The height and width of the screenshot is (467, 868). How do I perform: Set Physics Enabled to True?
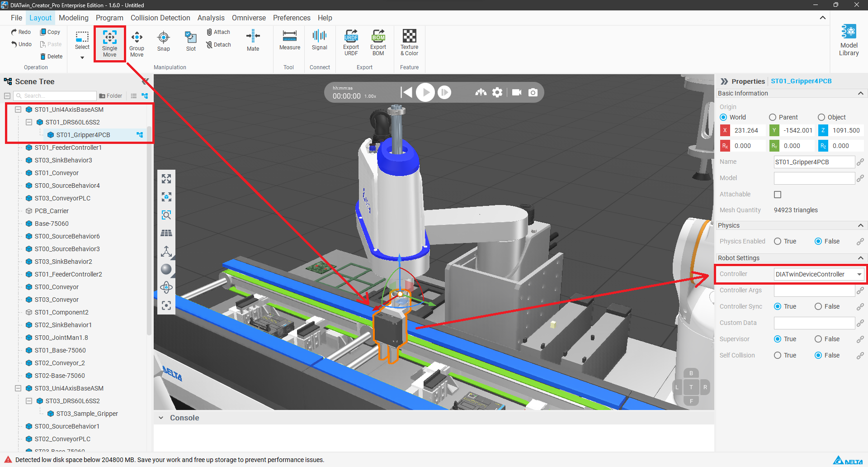tap(778, 241)
